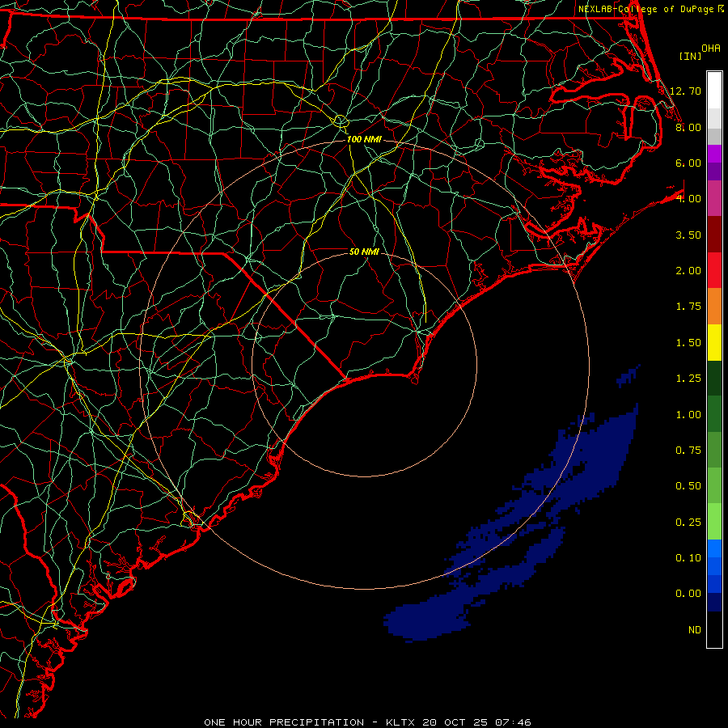Click the 0.75 legend value
The height and width of the screenshot is (728, 728).
688,451
